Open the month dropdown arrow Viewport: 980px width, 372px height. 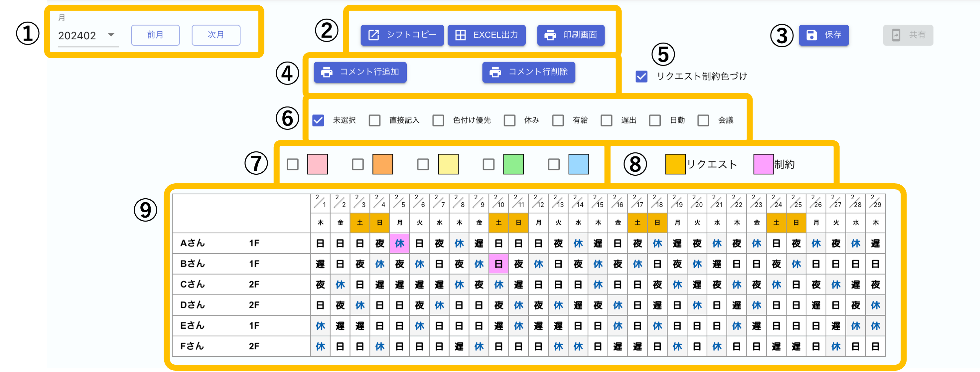click(111, 35)
